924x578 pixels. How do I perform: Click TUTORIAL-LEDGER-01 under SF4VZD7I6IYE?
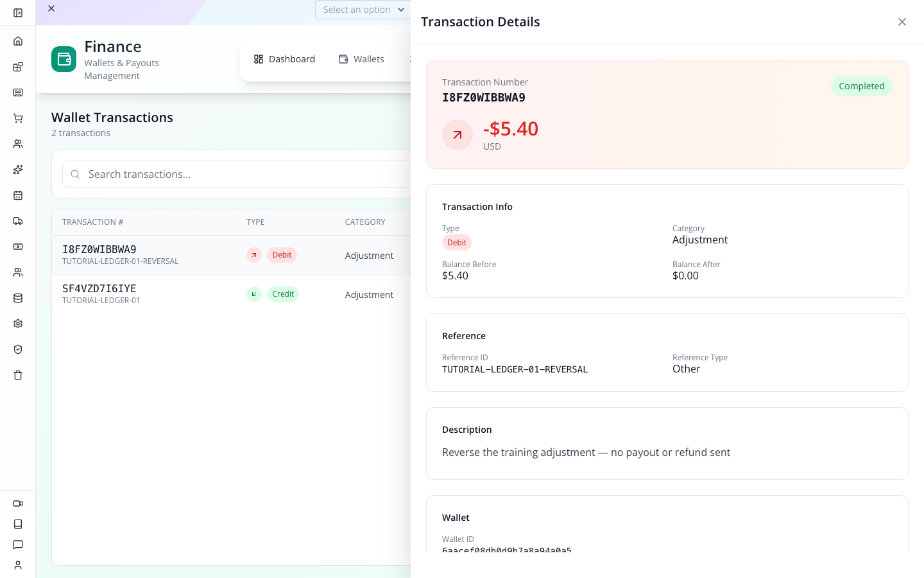click(101, 301)
